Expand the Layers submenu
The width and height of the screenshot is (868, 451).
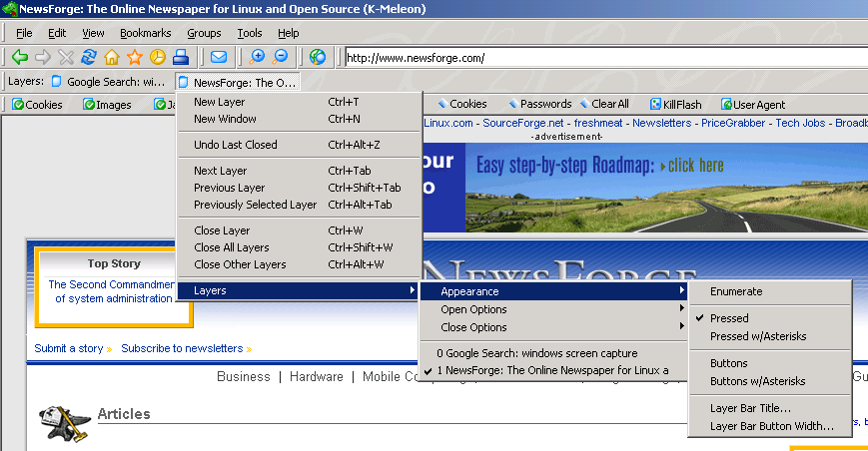(x=299, y=290)
